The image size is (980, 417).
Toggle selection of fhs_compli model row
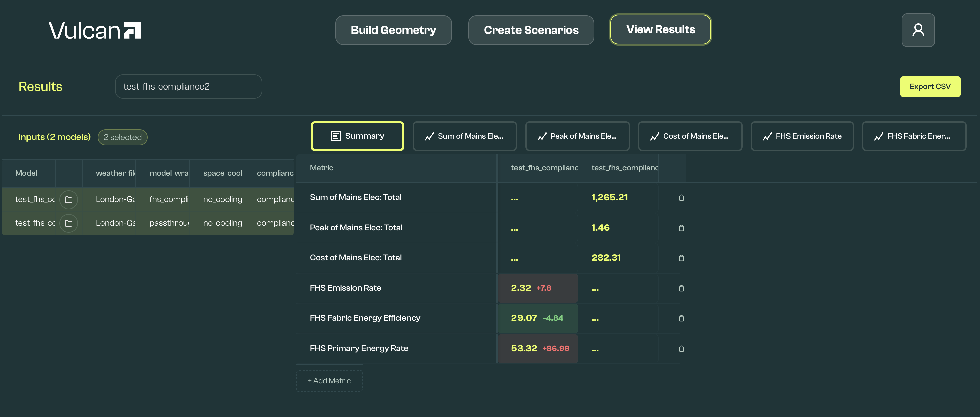pyautogui.click(x=169, y=199)
